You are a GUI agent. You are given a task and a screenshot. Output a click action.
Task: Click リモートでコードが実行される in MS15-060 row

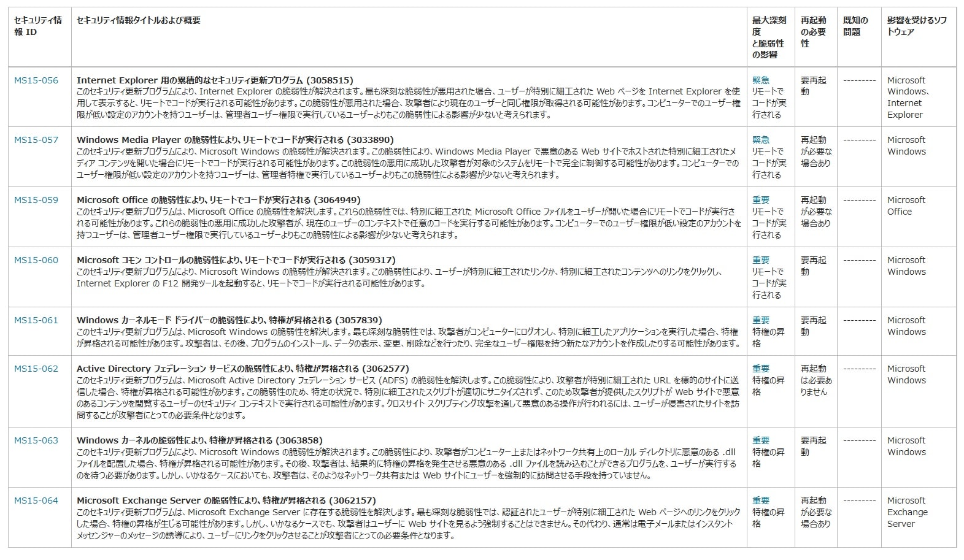769,283
